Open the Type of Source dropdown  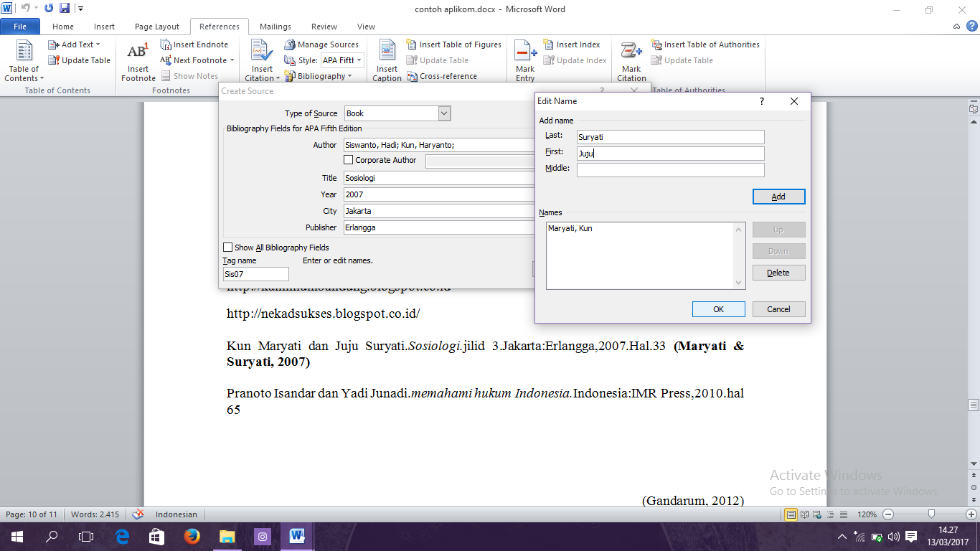[x=443, y=113]
